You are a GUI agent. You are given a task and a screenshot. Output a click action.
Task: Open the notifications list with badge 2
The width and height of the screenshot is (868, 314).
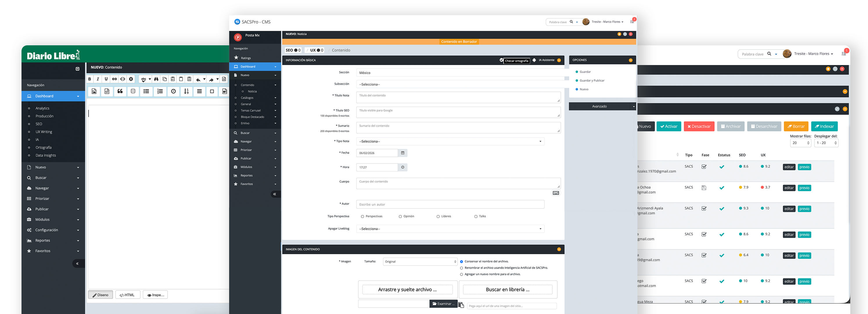point(632,21)
